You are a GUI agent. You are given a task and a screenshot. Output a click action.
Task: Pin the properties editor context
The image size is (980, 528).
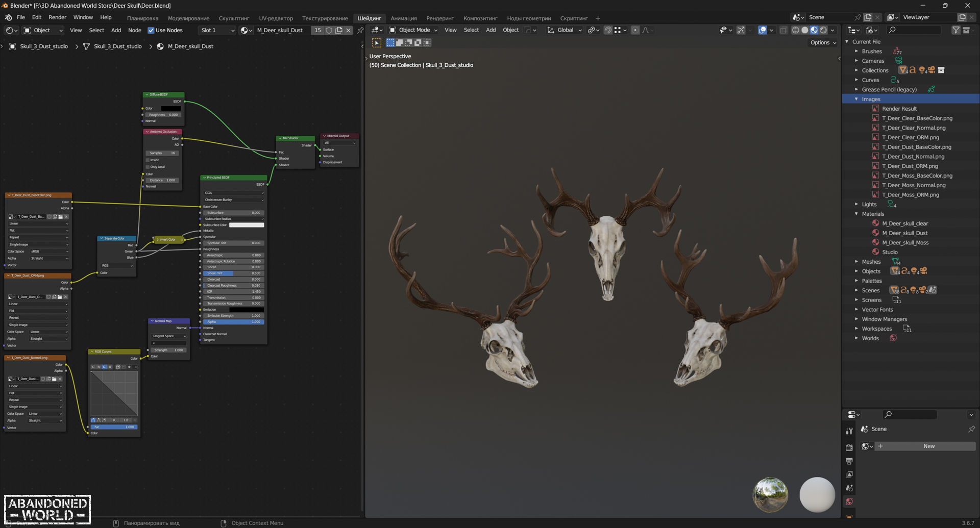click(x=971, y=429)
